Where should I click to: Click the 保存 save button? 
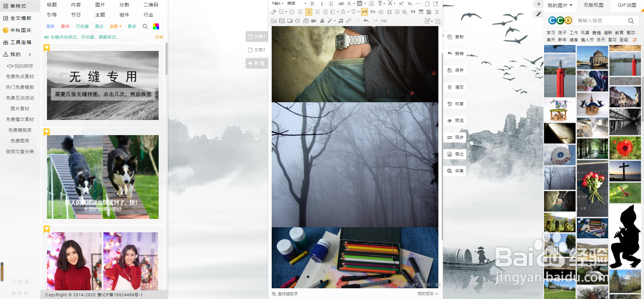(455, 70)
